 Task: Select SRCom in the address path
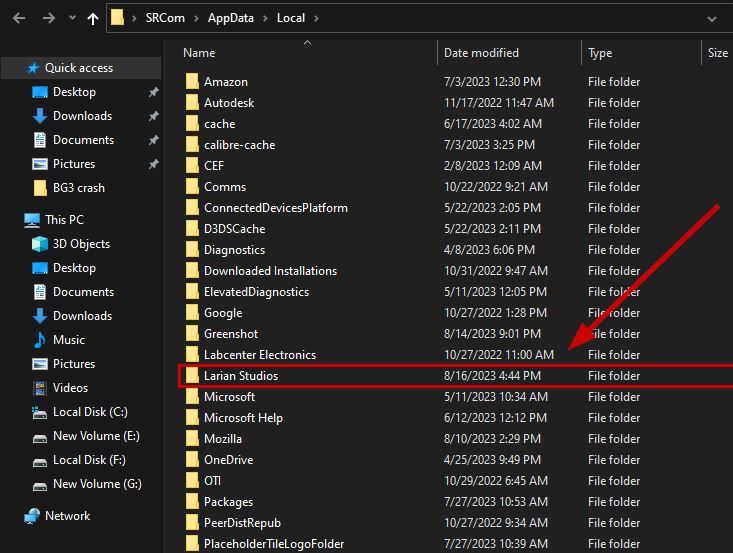point(165,18)
